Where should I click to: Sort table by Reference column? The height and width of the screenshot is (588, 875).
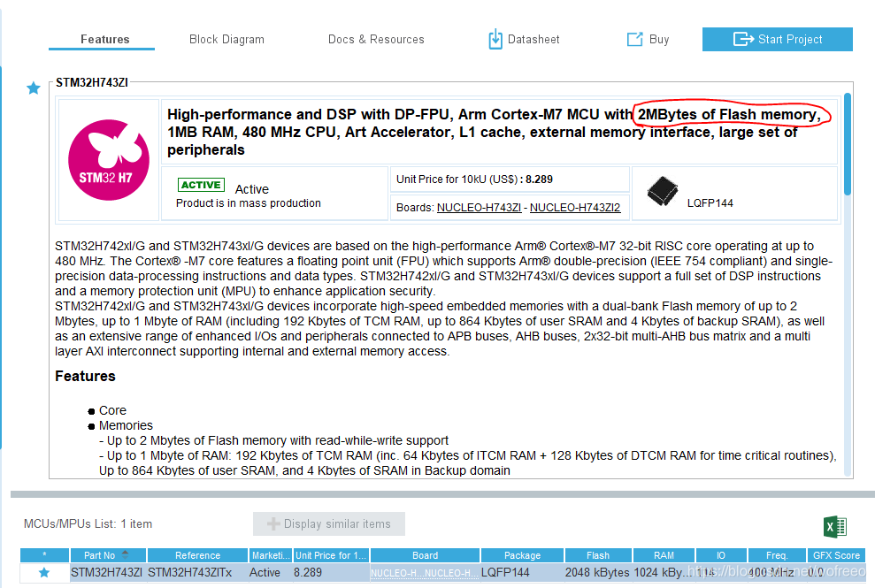(197, 555)
